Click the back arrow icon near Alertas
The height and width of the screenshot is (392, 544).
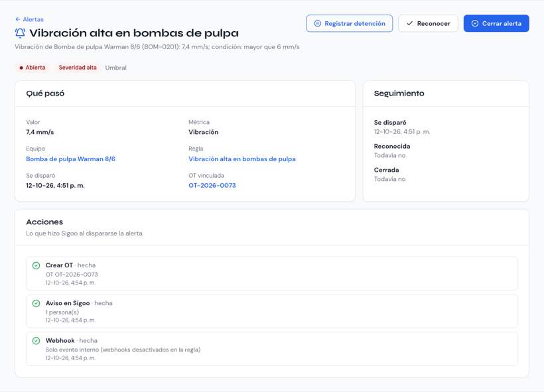pos(18,19)
